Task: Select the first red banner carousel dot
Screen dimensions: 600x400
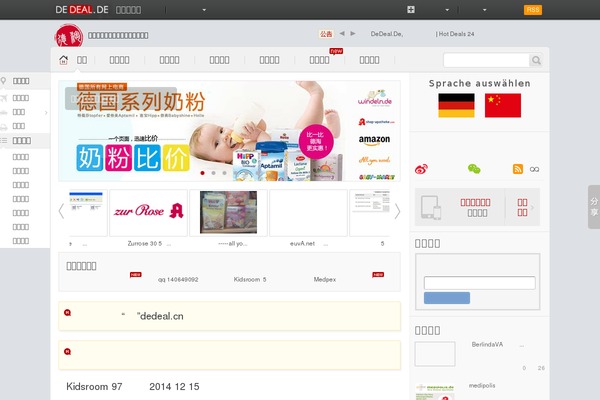Action: pyautogui.click(x=202, y=173)
